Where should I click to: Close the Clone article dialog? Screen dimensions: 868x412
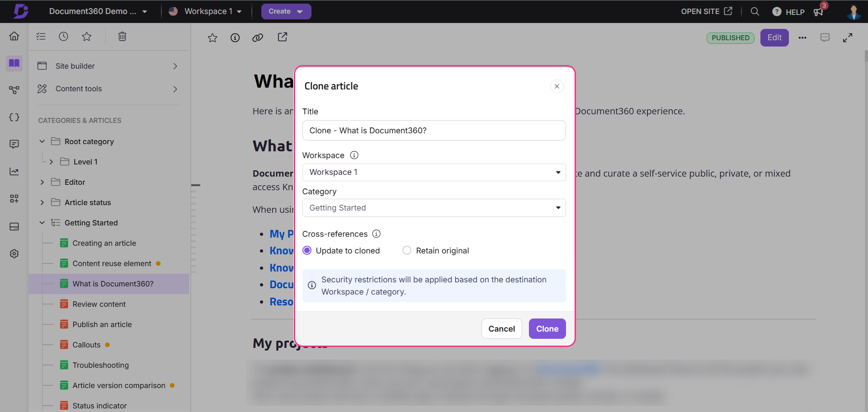coord(557,86)
